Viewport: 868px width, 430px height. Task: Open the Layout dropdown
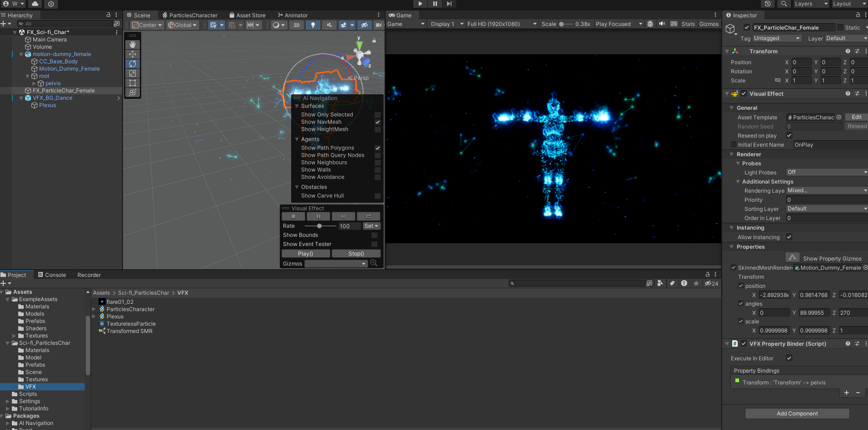848,4
